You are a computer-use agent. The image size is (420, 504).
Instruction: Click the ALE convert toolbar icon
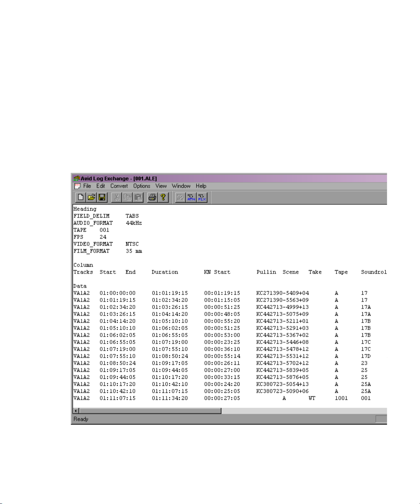click(x=180, y=197)
